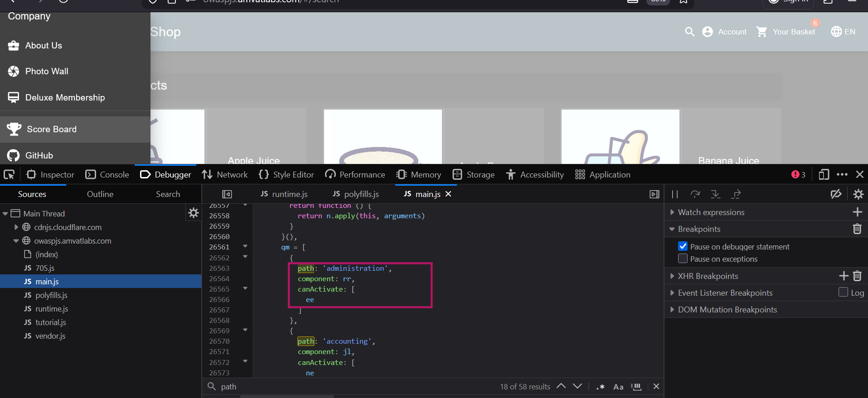Open the Outline tab
The width and height of the screenshot is (868, 398).
(100, 194)
